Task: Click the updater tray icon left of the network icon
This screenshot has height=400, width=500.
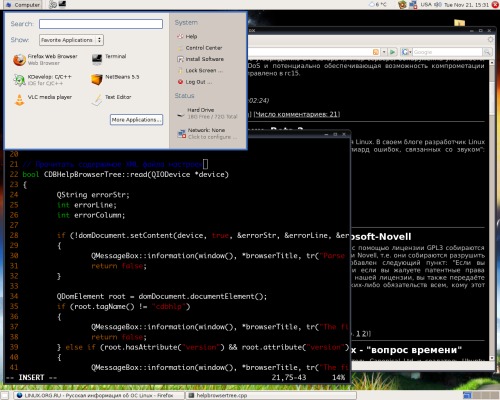Action: (402, 5)
